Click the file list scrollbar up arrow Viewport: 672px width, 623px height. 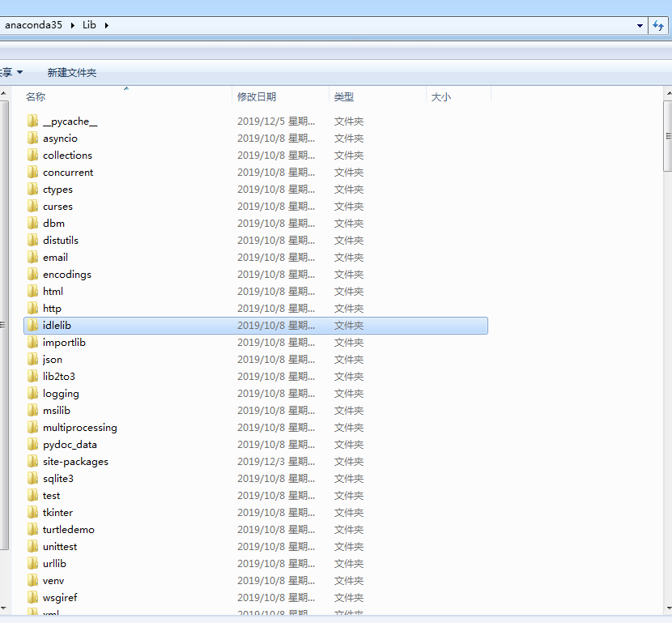click(668, 93)
